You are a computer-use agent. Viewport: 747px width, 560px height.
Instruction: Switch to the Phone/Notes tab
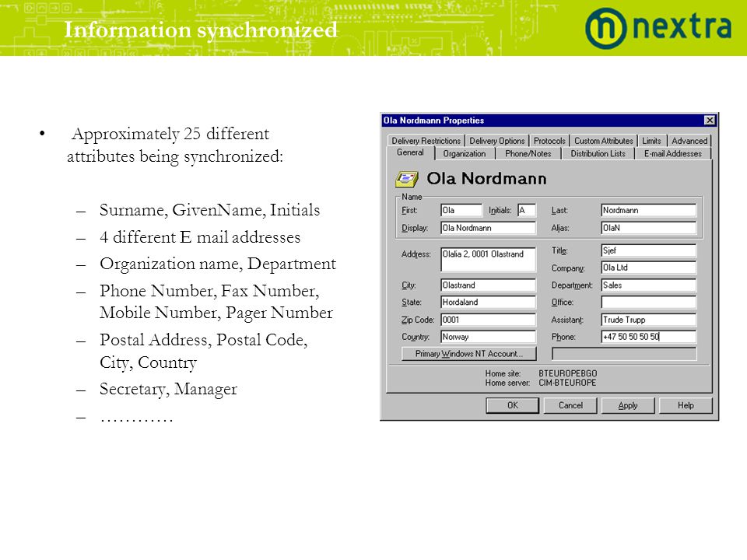[x=528, y=154]
